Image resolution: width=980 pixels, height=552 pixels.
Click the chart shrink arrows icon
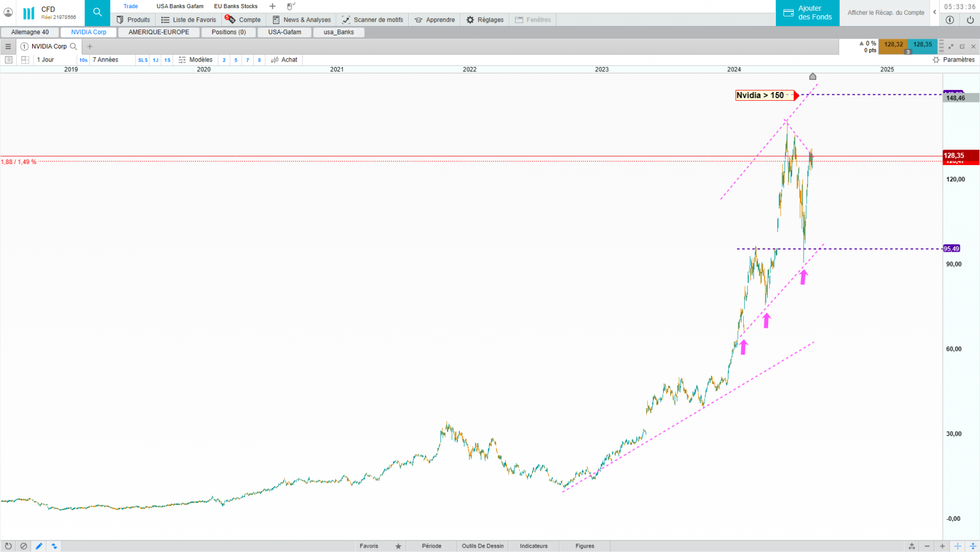(x=951, y=46)
